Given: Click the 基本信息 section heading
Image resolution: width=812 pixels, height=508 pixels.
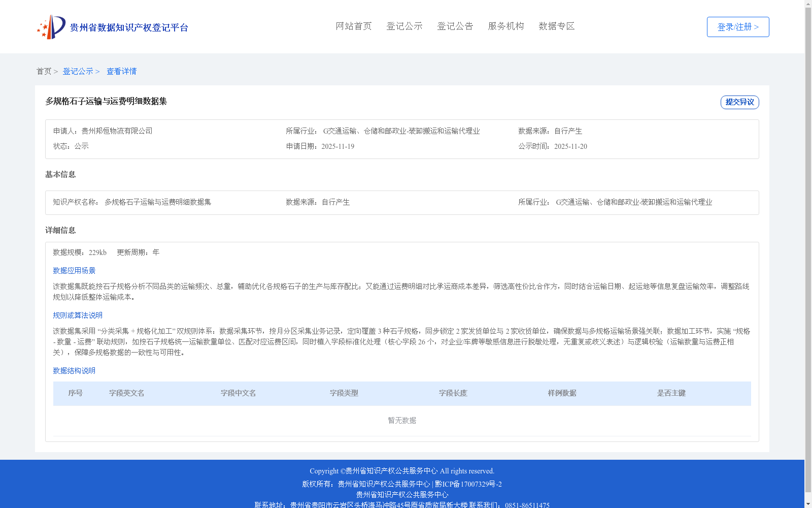Looking at the screenshot, I should [x=60, y=175].
